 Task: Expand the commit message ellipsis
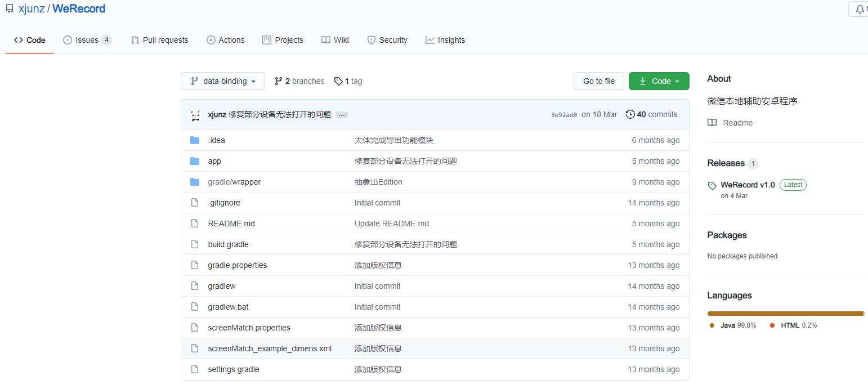point(342,115)
